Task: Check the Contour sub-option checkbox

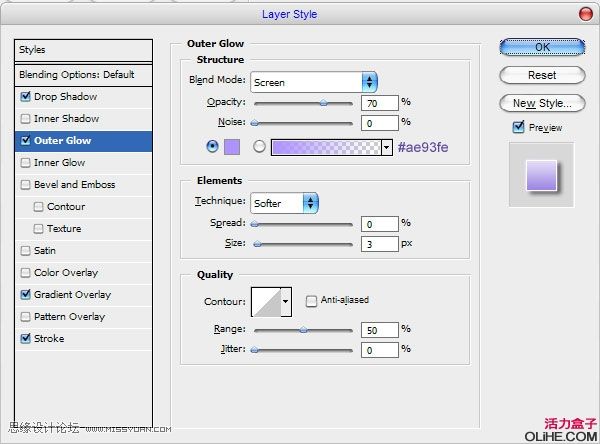Action: 38,207
